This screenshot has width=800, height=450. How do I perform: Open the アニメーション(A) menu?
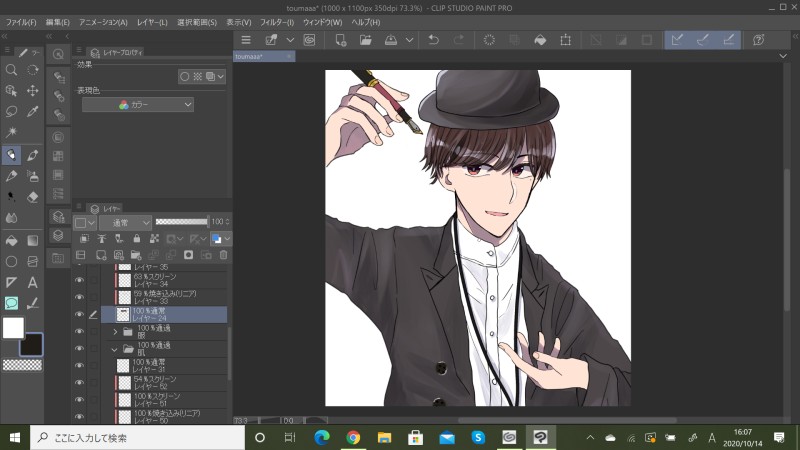[x=103, y=22]
